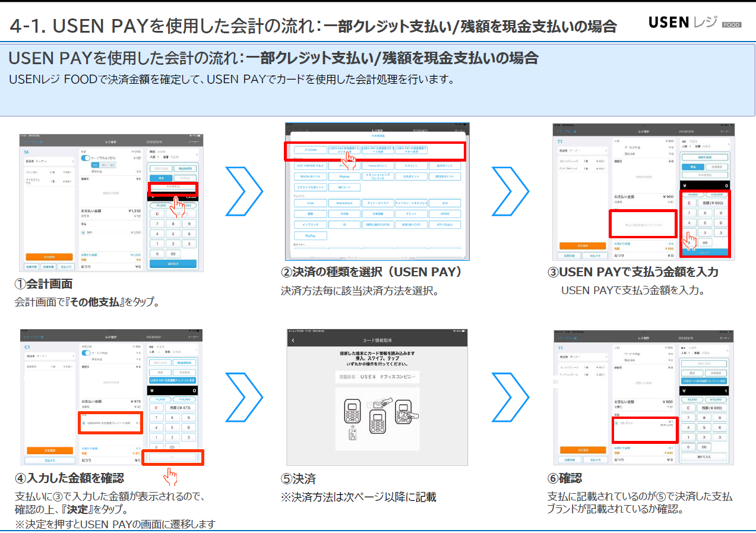This screenshot has width=756, height=533.
Task: Tap blue 現金 button in step ① screen
Action: [161, 178]
